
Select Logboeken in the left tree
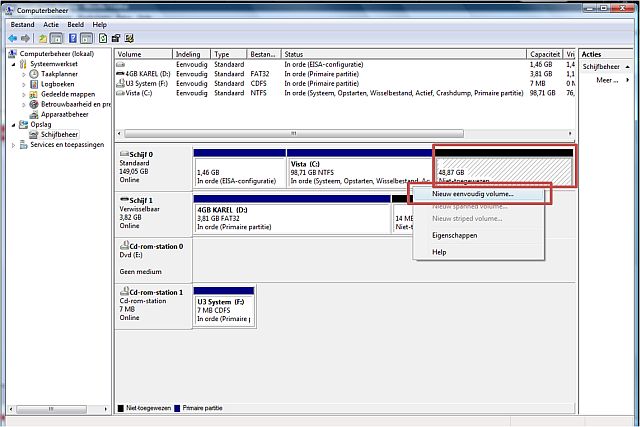tap(58, 84)
